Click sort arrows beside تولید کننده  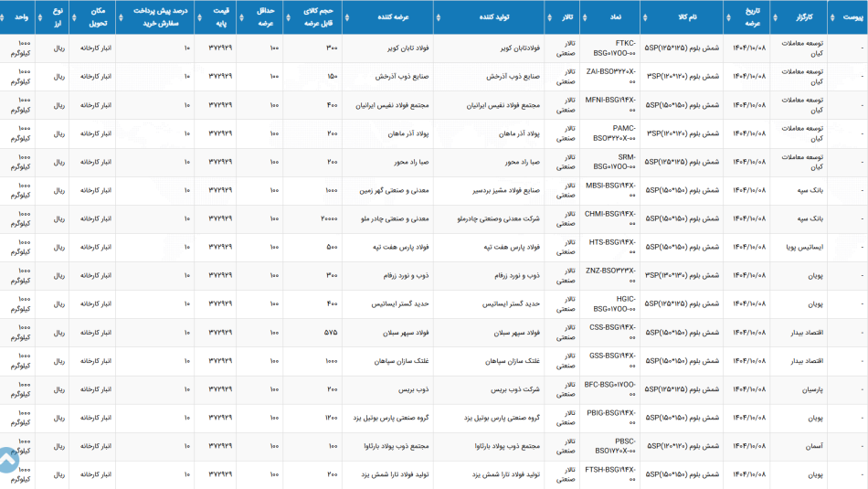coord(439,17)
